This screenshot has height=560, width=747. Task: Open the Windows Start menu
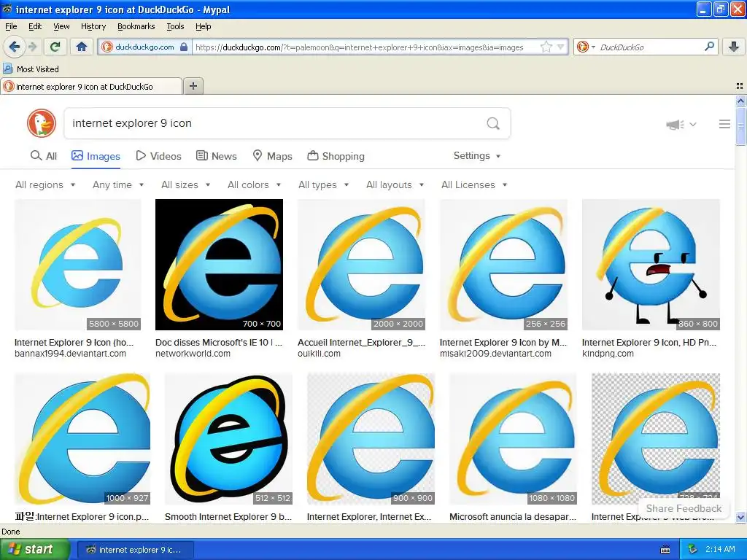tap(35, 549)
